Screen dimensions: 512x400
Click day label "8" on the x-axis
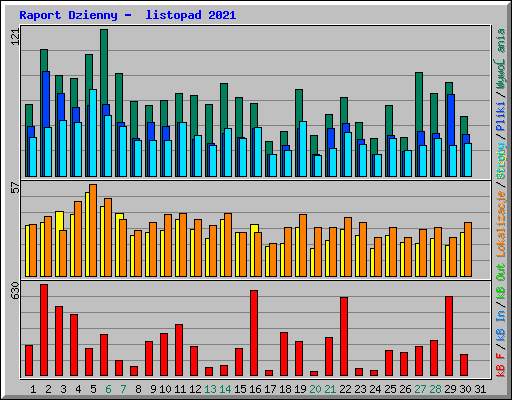(138, 389)
